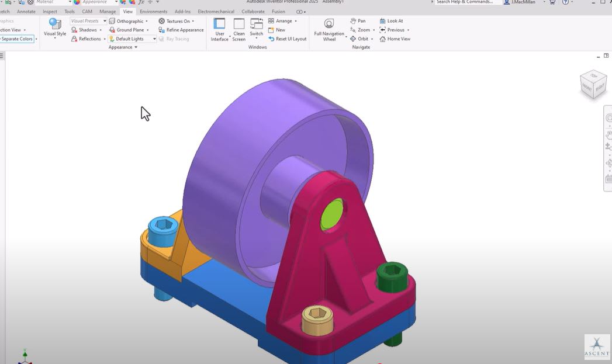Screen dimensions: 612x364
Task: Click the Orthographic view icon
Action: tap(112, 21)
